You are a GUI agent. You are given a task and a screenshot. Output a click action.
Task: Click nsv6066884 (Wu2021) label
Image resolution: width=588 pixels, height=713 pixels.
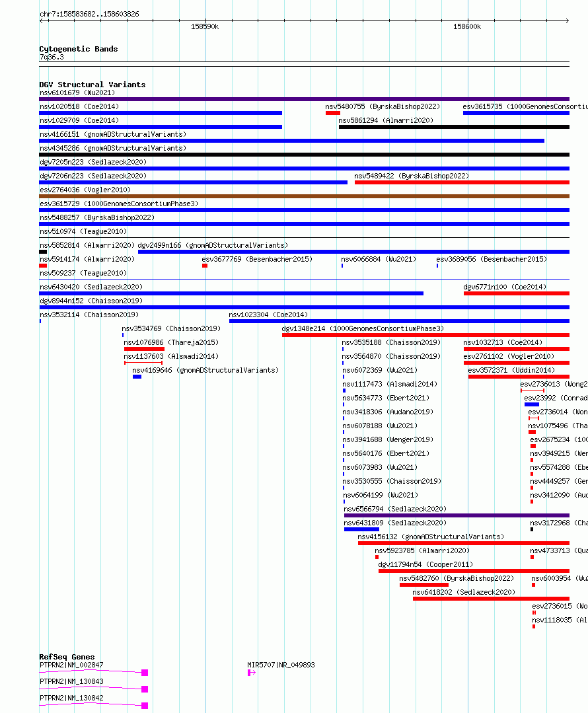[379, 259]
